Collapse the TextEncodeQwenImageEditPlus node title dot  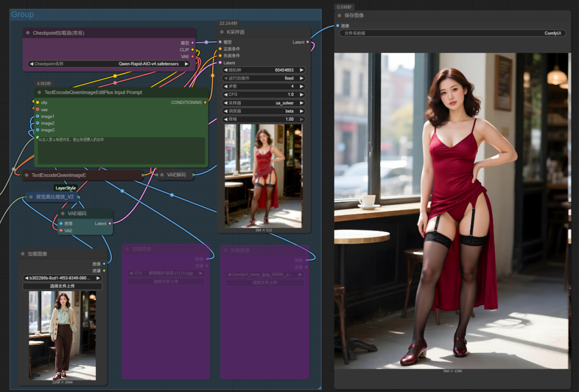pyautogui.click(x=39, y=92)
